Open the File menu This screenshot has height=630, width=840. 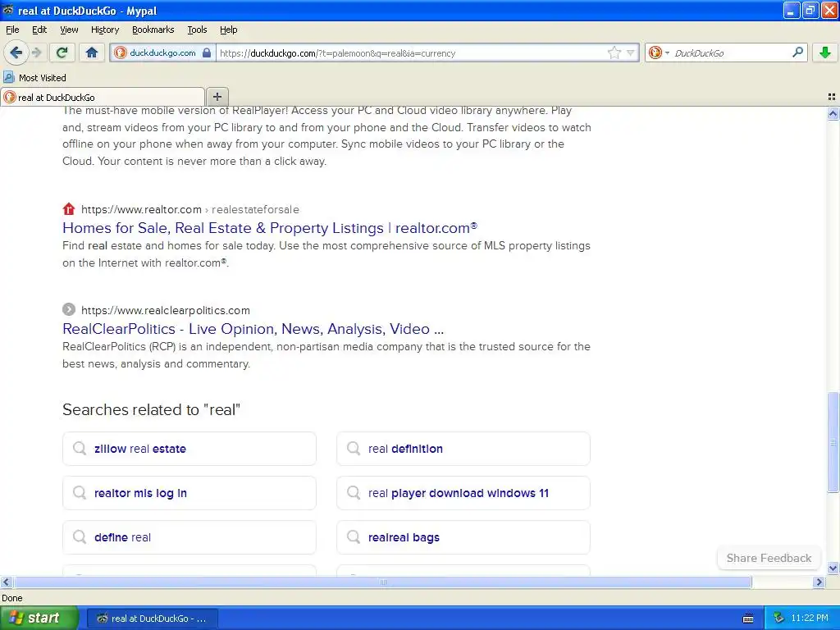(12, 30)
